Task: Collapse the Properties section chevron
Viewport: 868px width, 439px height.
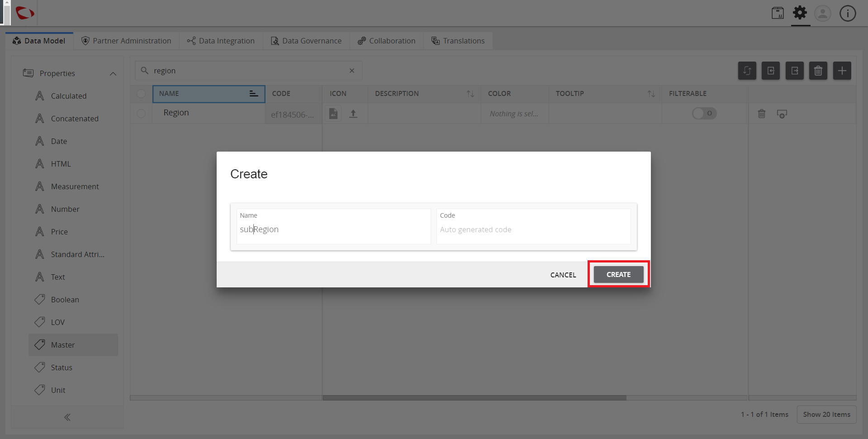Action: pos(113,74)
